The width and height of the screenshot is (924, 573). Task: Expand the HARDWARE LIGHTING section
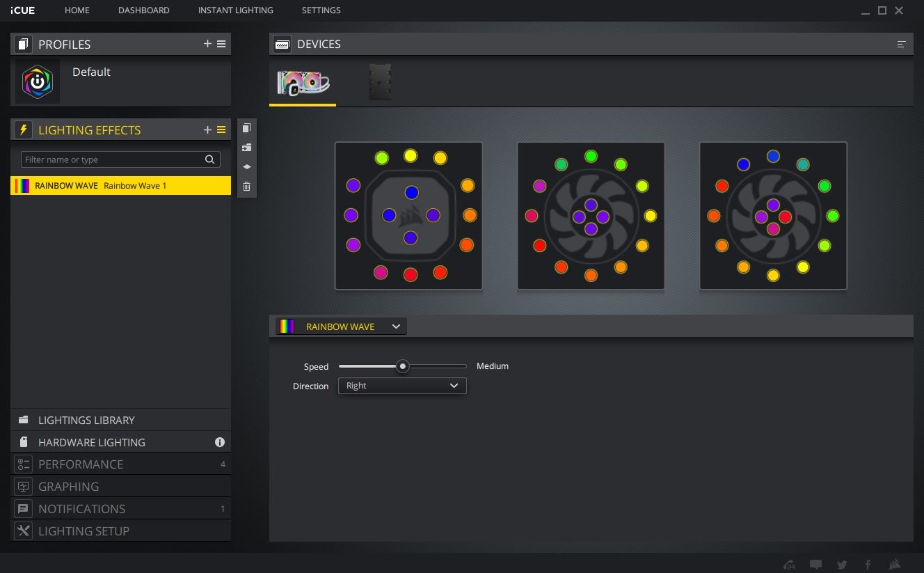pos(121,442)
